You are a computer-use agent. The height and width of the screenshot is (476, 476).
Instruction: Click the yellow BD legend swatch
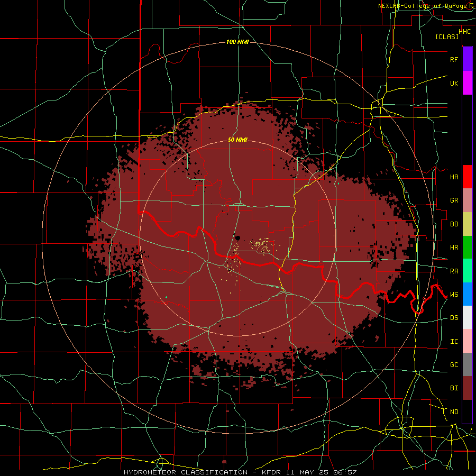pyautogui.click(x=467, y=224)
